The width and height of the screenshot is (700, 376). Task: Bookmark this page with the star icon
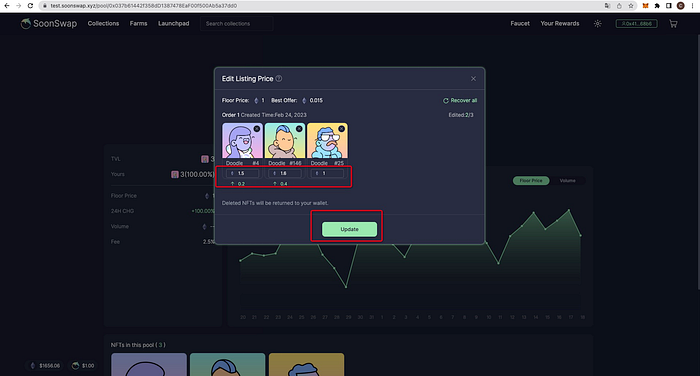[631, 6]
